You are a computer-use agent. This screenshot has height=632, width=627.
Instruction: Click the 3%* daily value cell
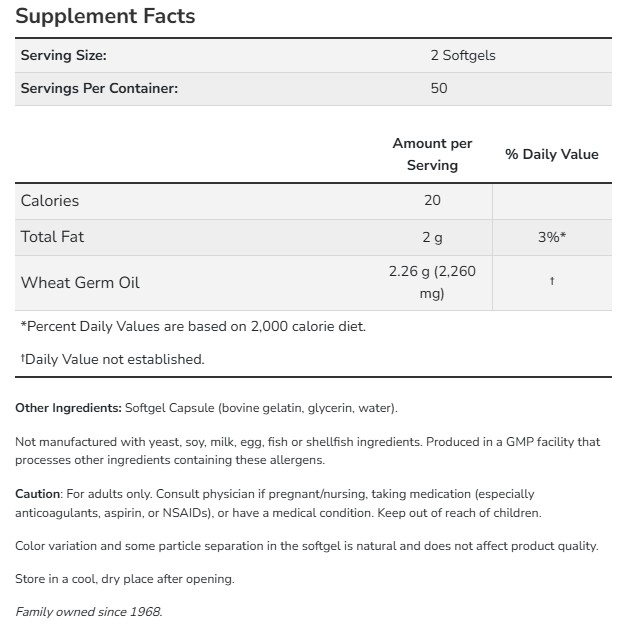[x=552, y=237]
